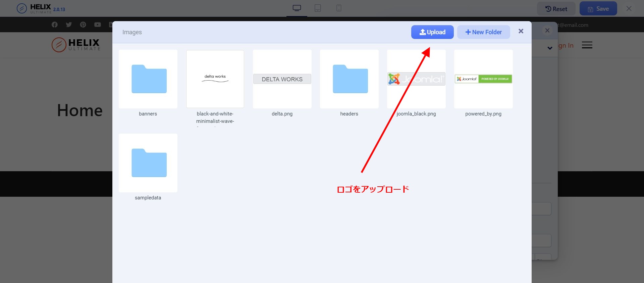
Task: Select the powered_by.png thumbnail
Action: point(483,79)
